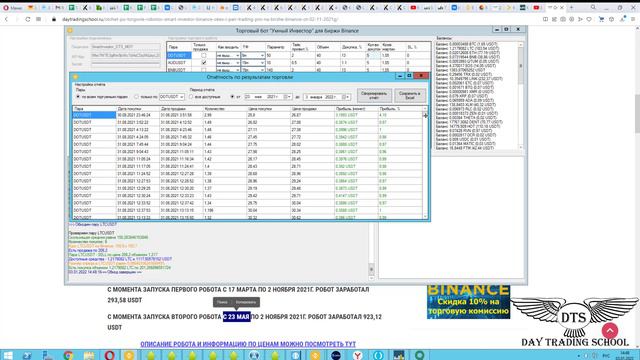Viewport: 640px width, 360px height.
Task: Select the AUDUSDT cell in trading bot settings table
Action: tap(179, 62)
